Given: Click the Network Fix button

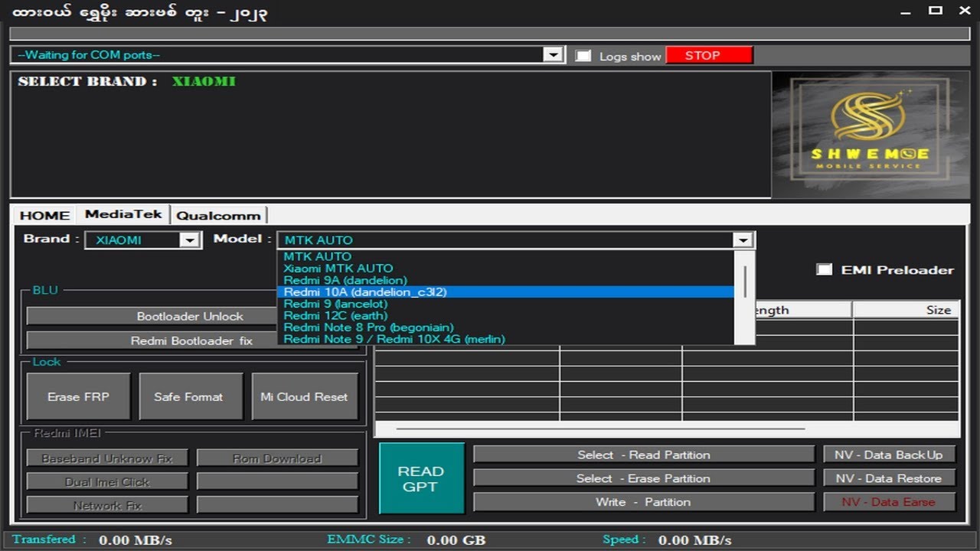Looking at the screenshot, I should pos(107,505).
